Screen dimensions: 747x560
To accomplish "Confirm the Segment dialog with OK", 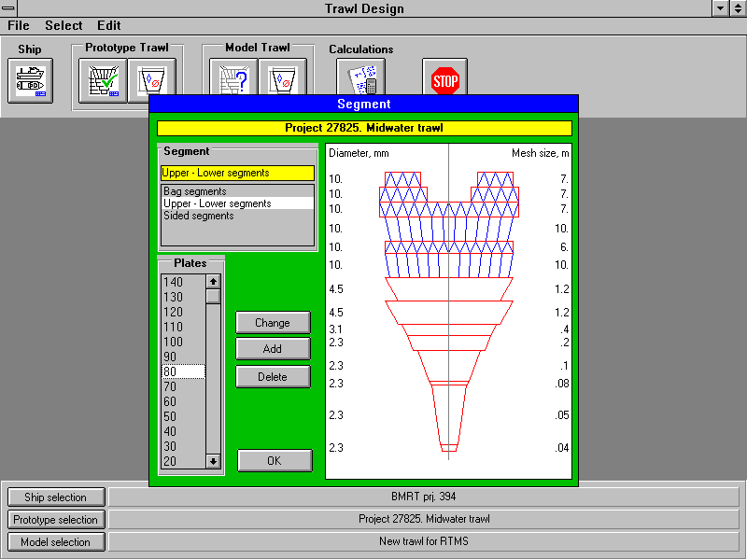I will [x=274, y=460].
